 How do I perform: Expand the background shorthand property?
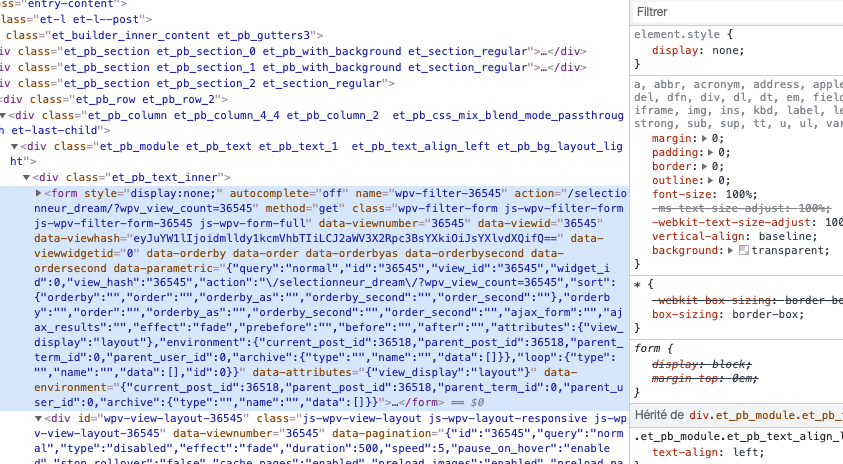click(x=731, y=250)
